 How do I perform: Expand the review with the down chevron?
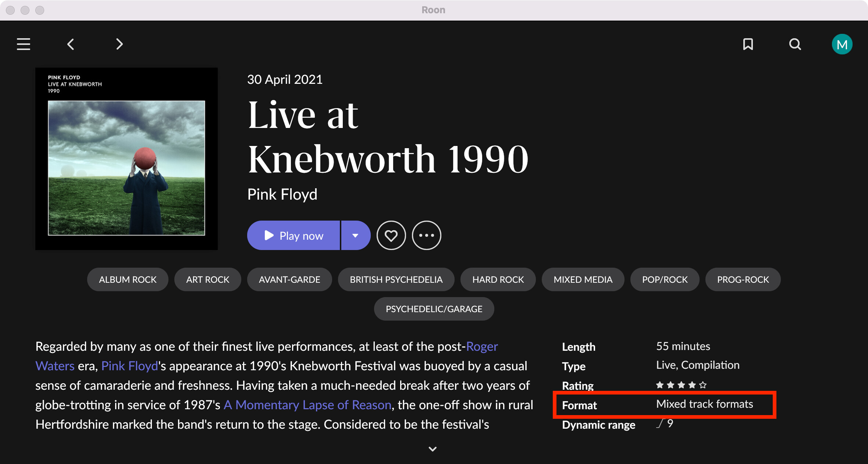[433, 449]
